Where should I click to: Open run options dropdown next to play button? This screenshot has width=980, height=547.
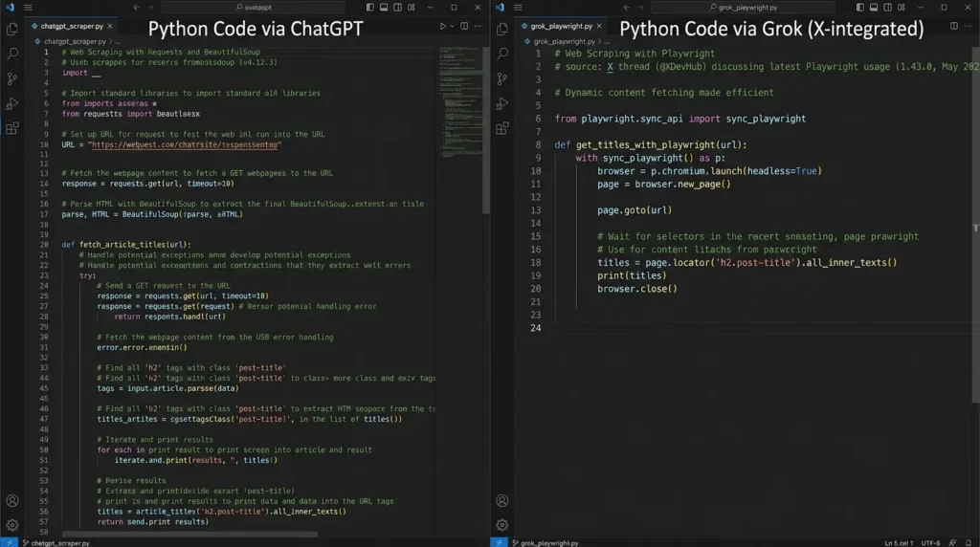(452, 26)
